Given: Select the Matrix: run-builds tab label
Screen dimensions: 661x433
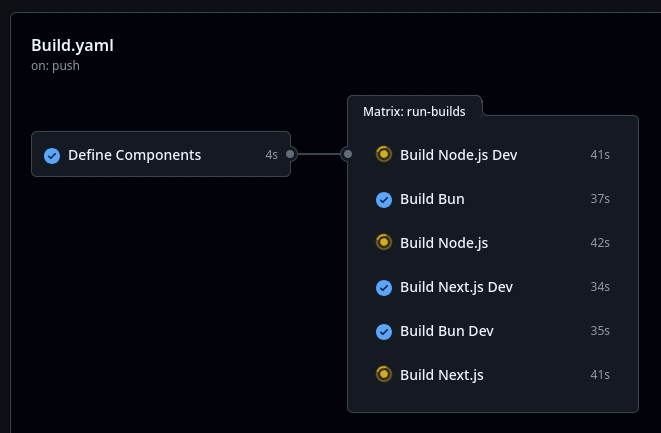Looking at the screenshot, I should (414, 111).
